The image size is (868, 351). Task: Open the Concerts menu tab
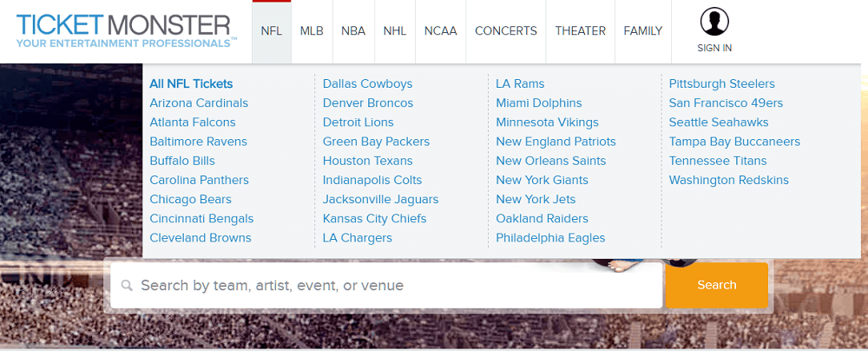pos(506,31)
